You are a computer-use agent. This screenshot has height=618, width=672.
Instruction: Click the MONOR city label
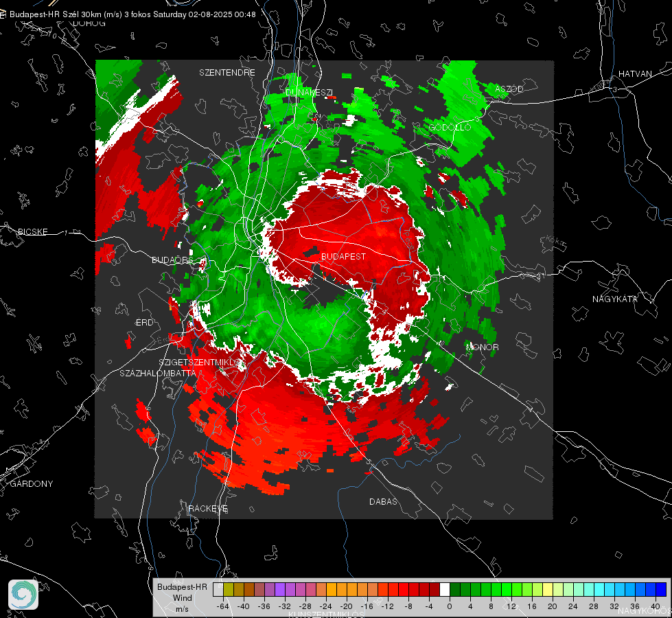(482, 347)
